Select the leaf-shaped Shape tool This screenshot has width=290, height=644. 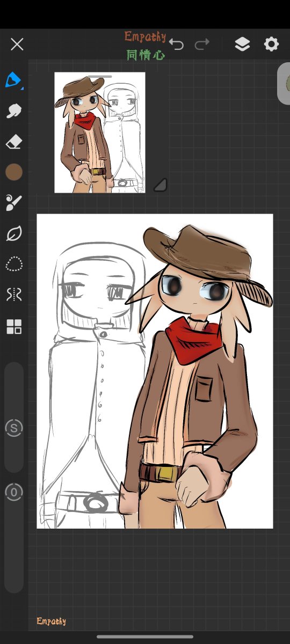click(14, 233)
